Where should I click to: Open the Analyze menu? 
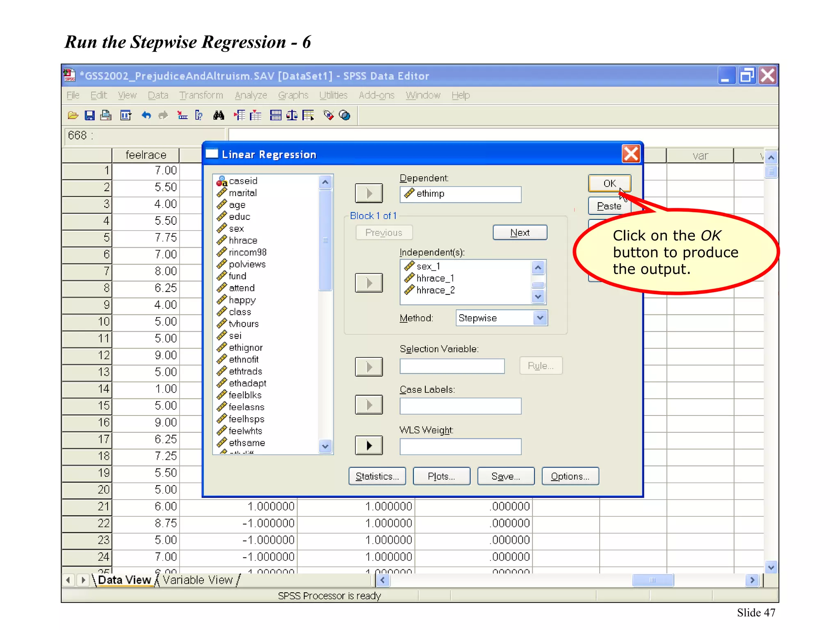pyautogui.click(x=251, y=95)
